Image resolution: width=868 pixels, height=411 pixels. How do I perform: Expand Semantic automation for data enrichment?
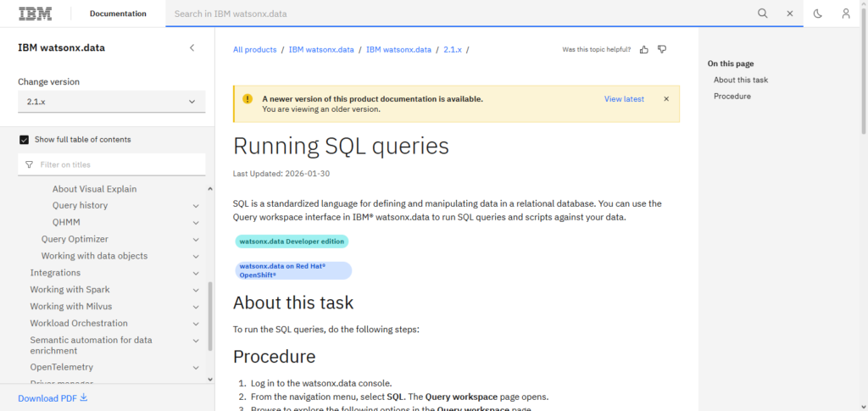(x=196, y=340)
